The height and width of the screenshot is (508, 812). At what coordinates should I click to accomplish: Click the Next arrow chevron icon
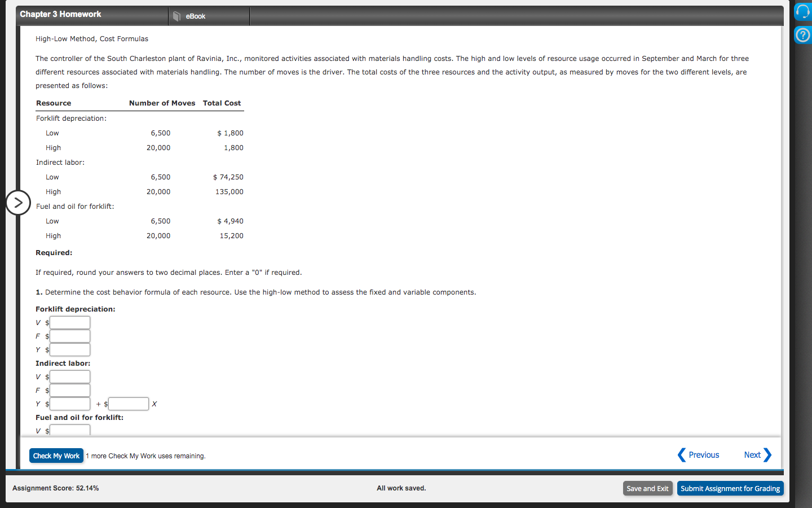coord(768,455)
